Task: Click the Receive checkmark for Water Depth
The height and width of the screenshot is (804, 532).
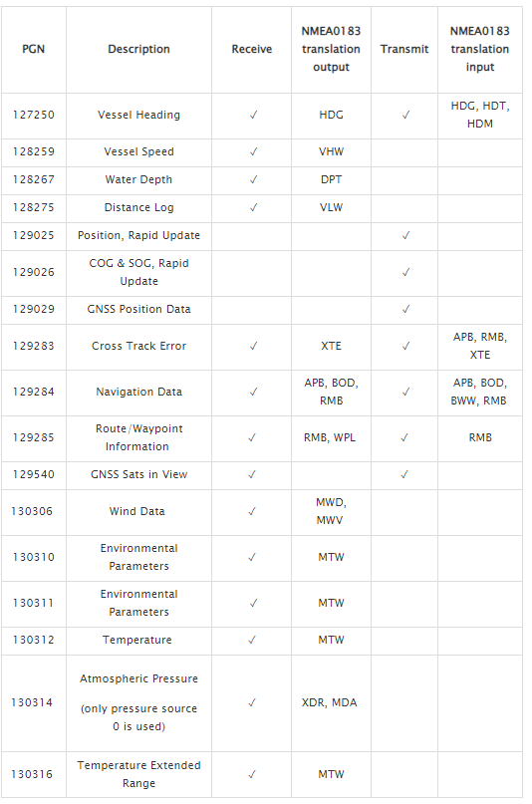Action: (x=253, y=180)
